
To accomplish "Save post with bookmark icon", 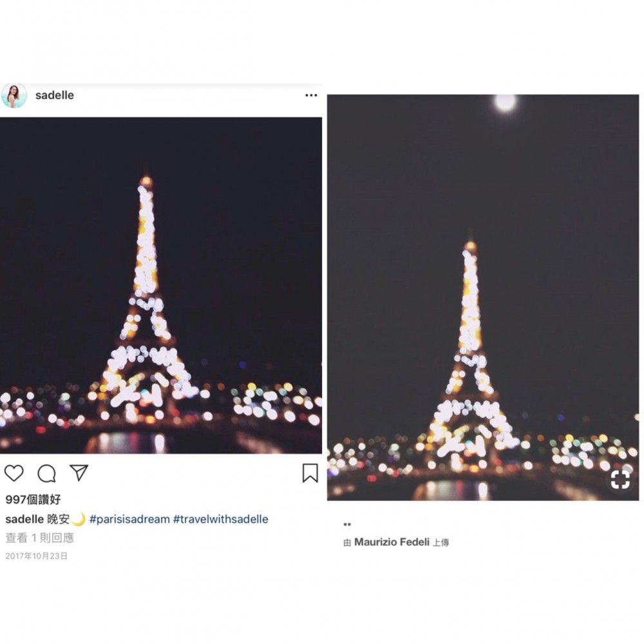I will click(310, 473).
